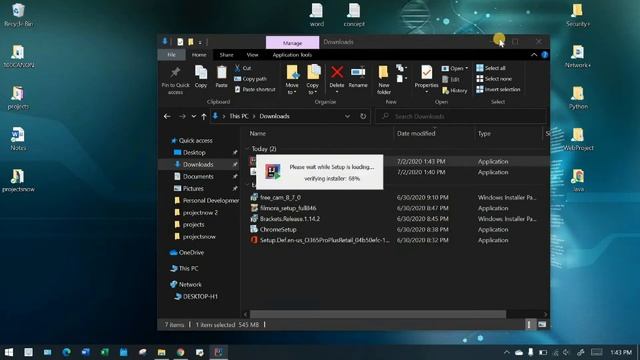Click History in Open group
Image resolution: width=640 pixels, height=360 pixels.
coord(455,91)
